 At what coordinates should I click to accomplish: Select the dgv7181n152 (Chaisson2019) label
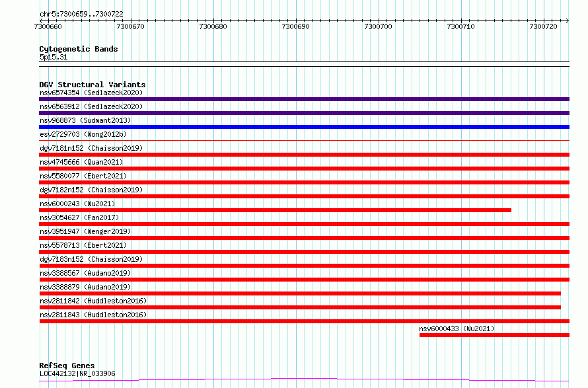point(91,148)
